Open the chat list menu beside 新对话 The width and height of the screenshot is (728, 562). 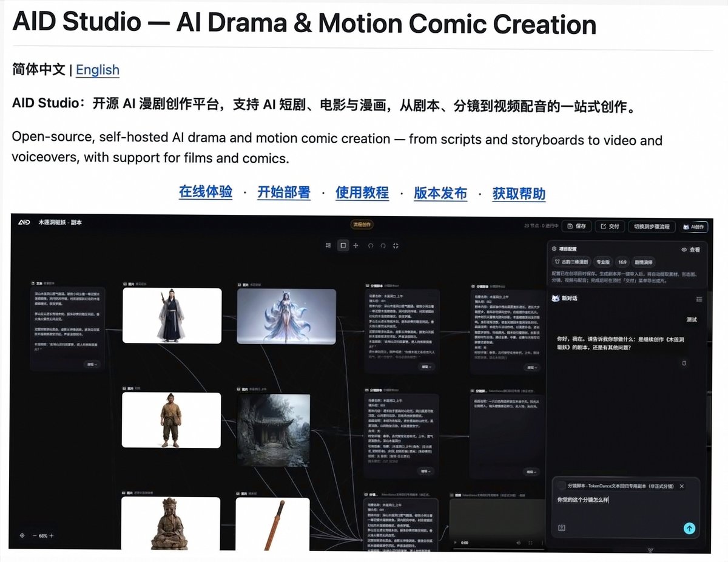699,299
